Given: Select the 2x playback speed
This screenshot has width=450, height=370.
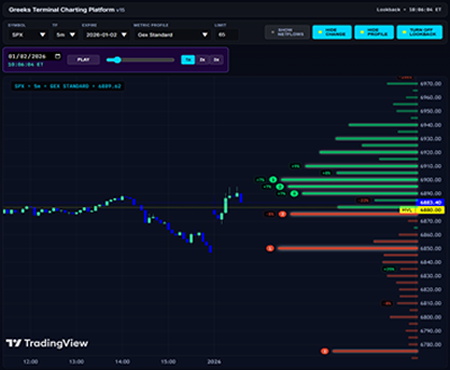Looking at the screenshot, I should point(202,60).
